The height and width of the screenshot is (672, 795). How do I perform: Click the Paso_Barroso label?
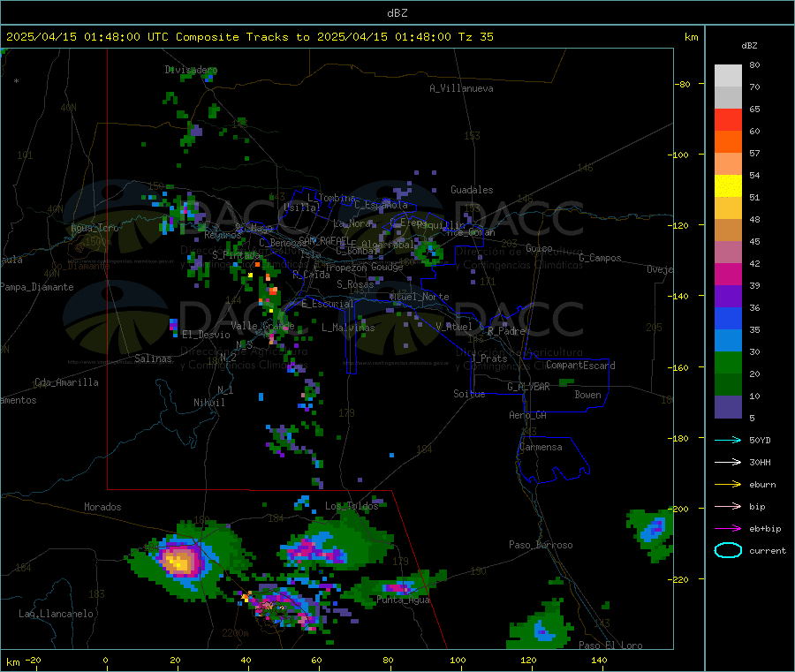(x=541, y=545)
